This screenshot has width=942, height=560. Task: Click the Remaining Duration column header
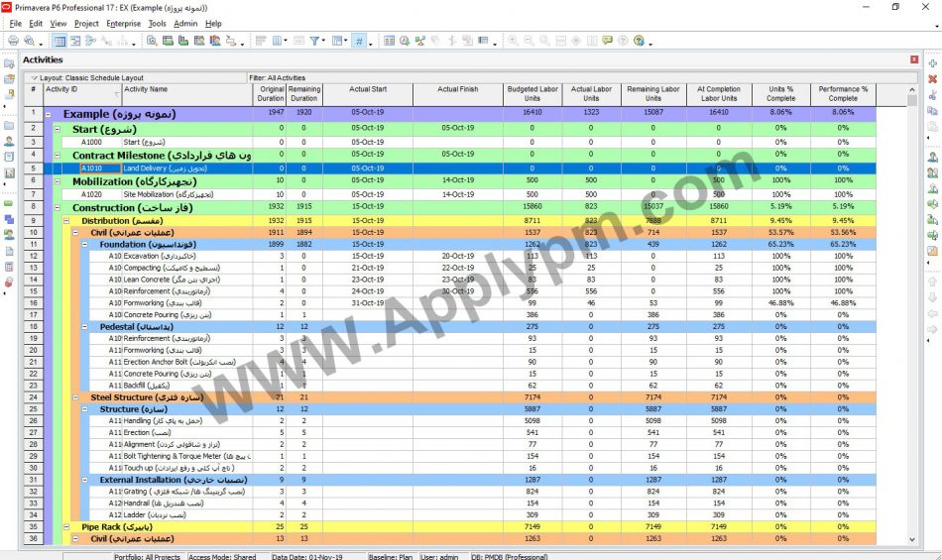coord(304,94)
